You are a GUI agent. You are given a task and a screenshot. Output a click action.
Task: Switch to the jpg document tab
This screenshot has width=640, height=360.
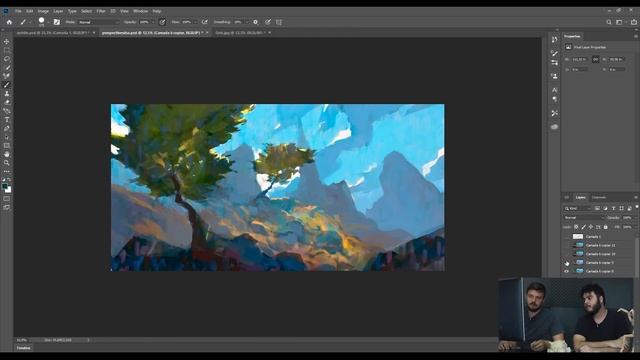[x=241, y=33]
